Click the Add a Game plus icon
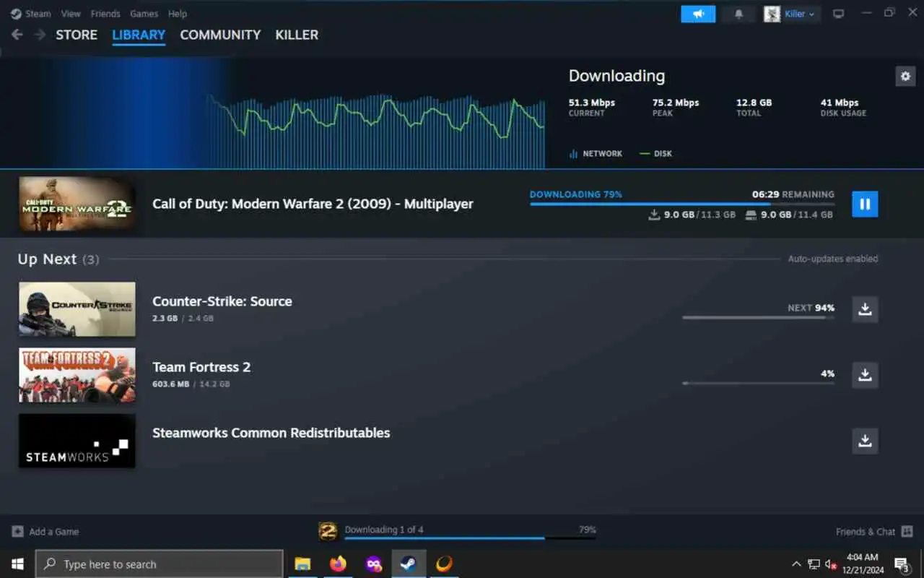 pyautogui.click(x=17, y=532)
